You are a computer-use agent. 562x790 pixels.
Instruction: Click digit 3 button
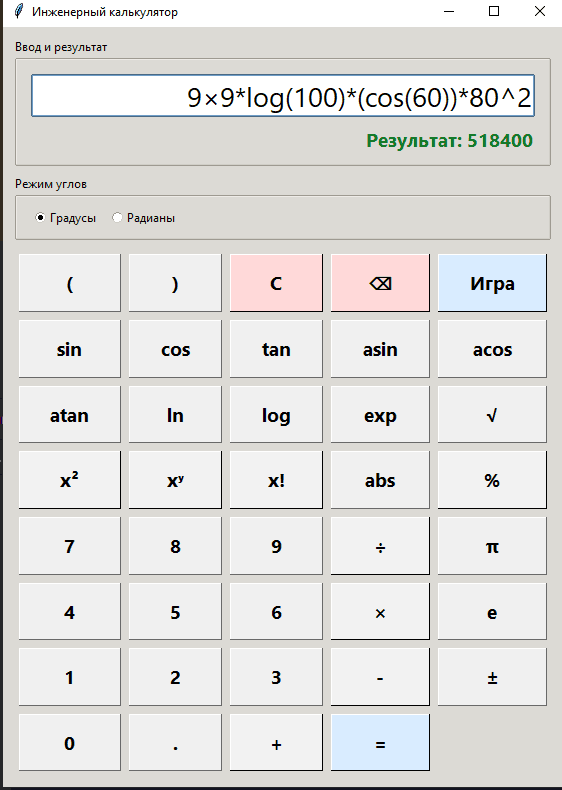click(276, 677)
